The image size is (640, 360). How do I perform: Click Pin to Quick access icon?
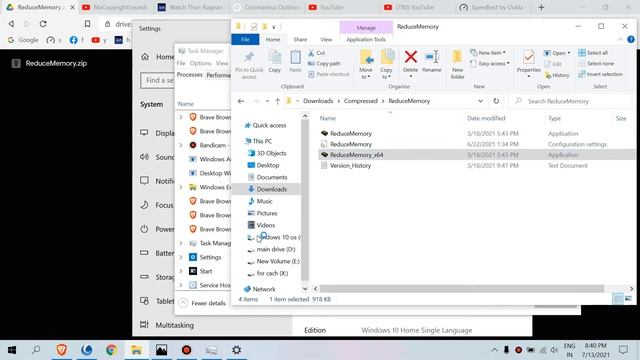[x=249, y=58]
